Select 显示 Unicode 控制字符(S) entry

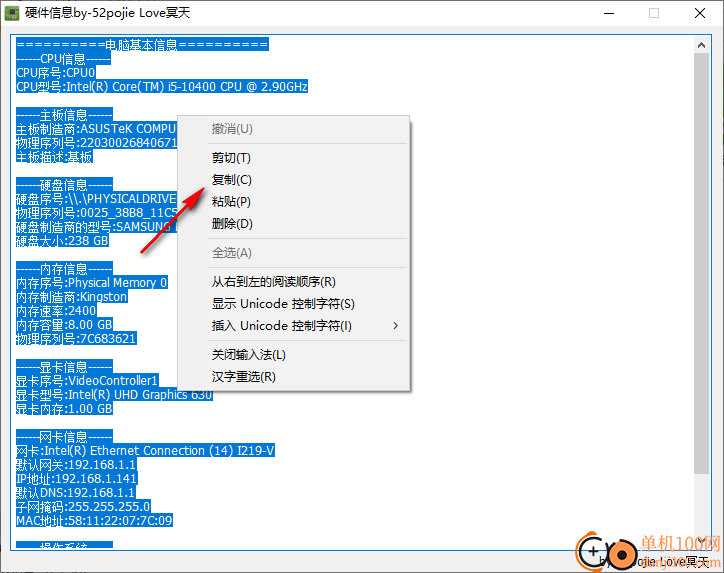point(293,304)
